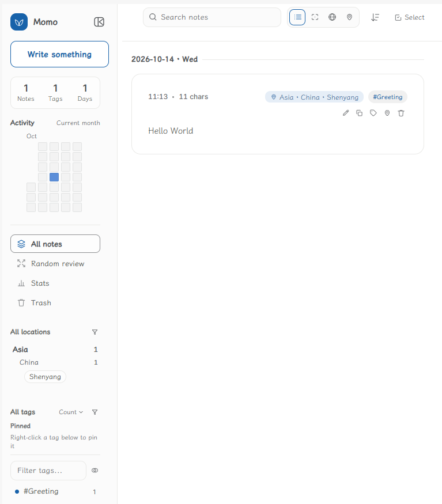Open Trash in sidebar
The width and height of the screenshot is (442, 504).
(x=55, y=303)
